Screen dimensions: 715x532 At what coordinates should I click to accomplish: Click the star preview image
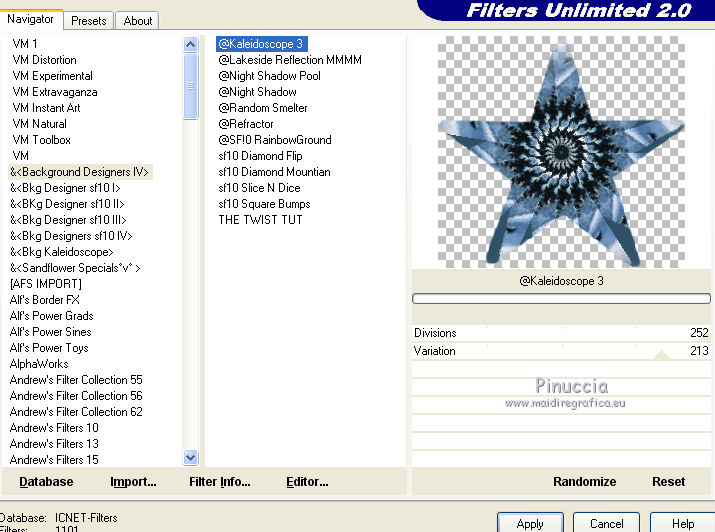pos(561,152)
